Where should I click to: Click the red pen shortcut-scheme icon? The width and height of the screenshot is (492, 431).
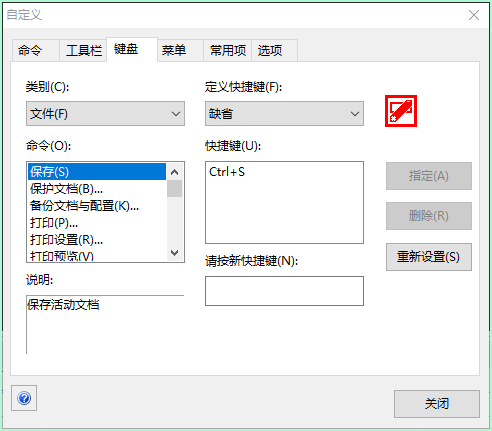click(401, 111)
